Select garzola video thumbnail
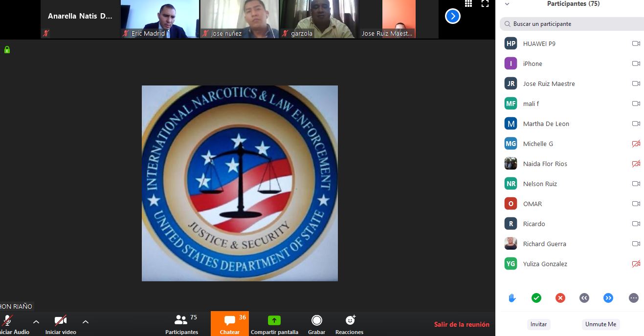Viewport: 644px width, 336px height. [319, 19]
